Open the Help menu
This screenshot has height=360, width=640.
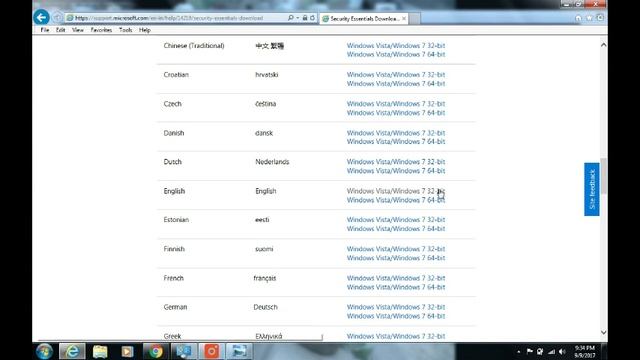tap(144, 30)
